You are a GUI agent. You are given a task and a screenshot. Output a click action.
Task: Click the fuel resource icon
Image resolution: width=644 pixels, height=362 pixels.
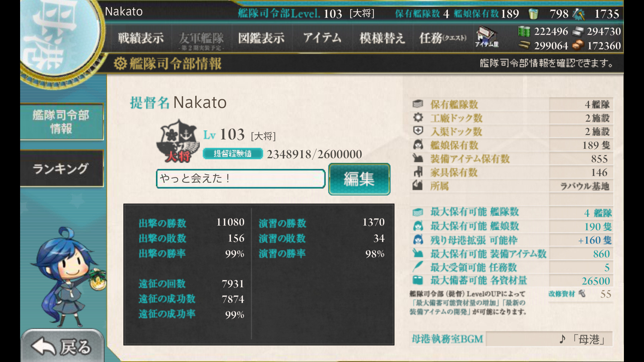[x=524, y=32]
